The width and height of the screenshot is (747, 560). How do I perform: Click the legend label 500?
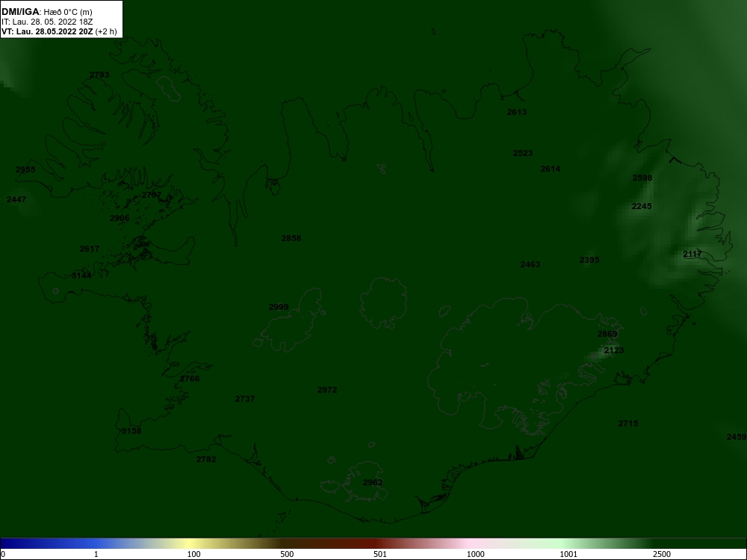[288, 554]
